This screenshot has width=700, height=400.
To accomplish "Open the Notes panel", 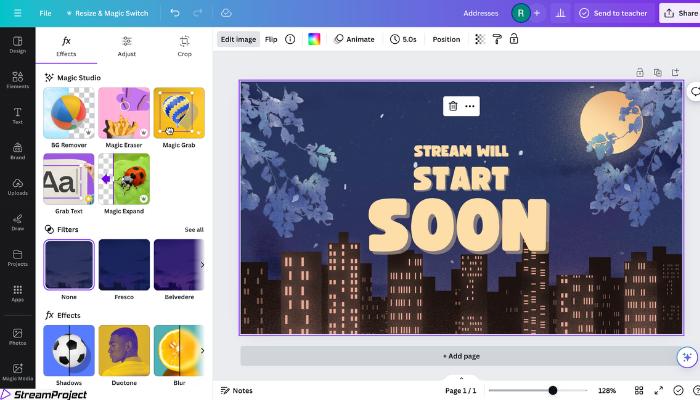I will point(237,391).
